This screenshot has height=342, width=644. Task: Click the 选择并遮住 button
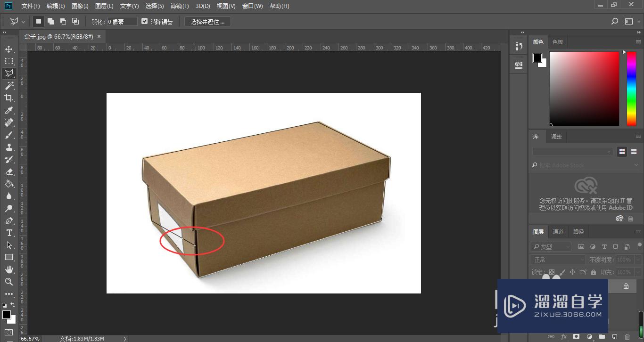[x=207, y=22]
